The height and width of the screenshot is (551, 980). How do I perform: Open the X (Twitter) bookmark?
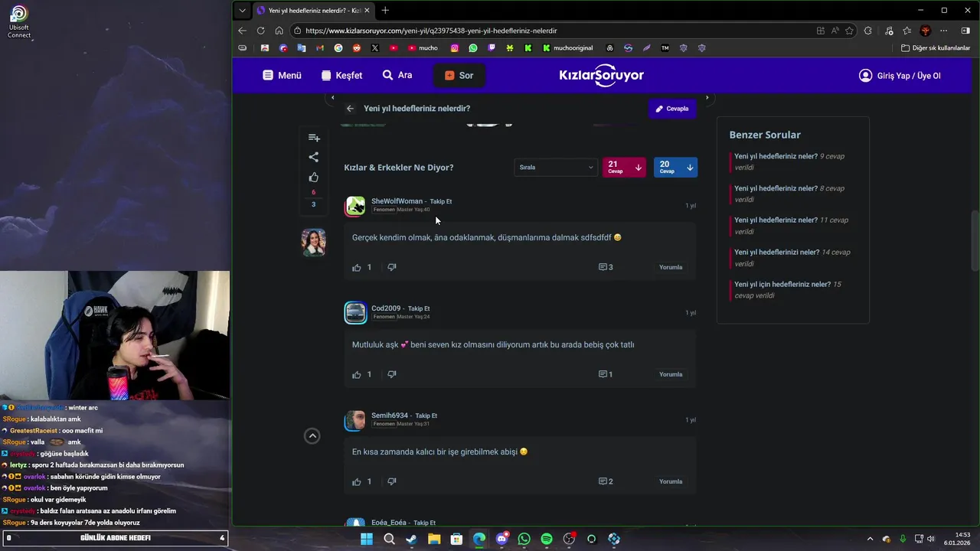point(375,47)
